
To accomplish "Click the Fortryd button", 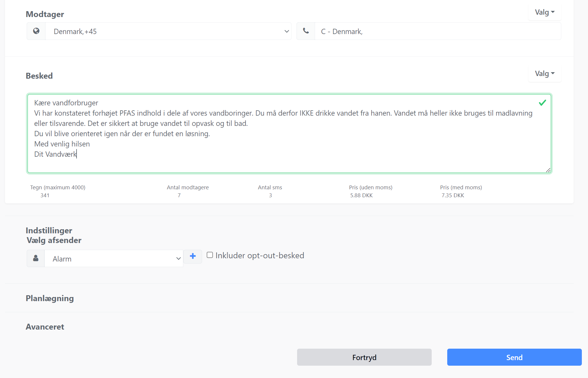I will [364, 357].
